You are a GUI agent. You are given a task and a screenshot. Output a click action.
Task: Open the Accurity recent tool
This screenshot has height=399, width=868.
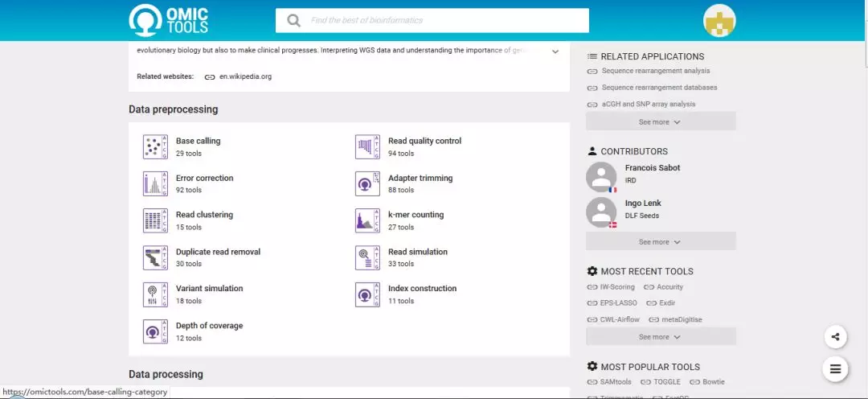[669, 287]
